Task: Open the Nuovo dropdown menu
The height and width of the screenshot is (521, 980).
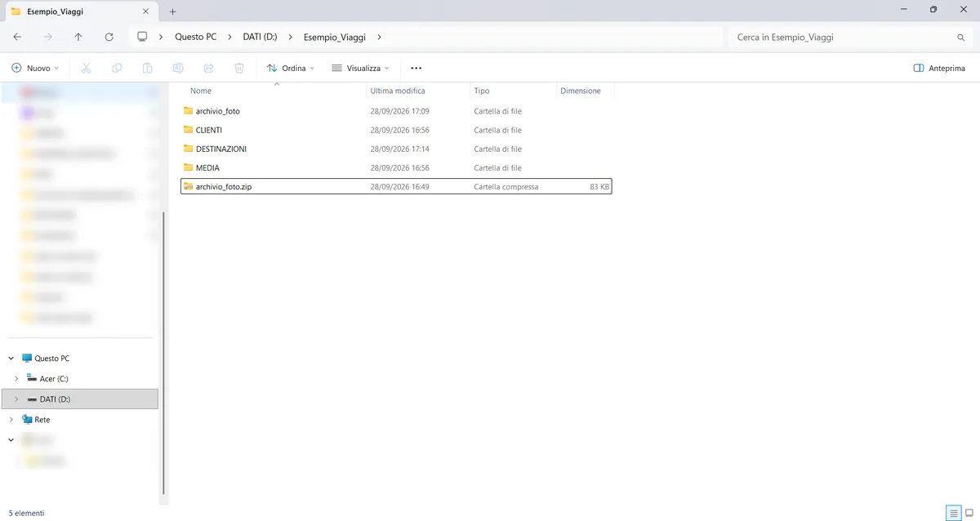Action: 35,68
